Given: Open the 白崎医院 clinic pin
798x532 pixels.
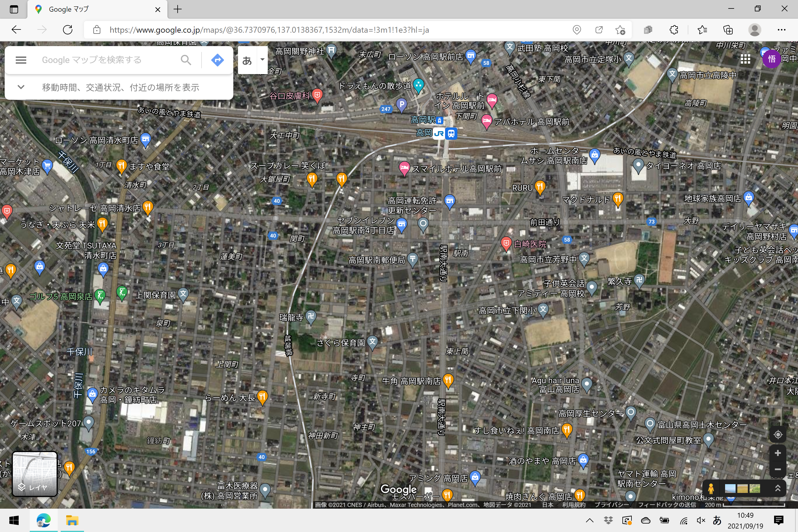Looking at the screenshot, I should [506, 244].
